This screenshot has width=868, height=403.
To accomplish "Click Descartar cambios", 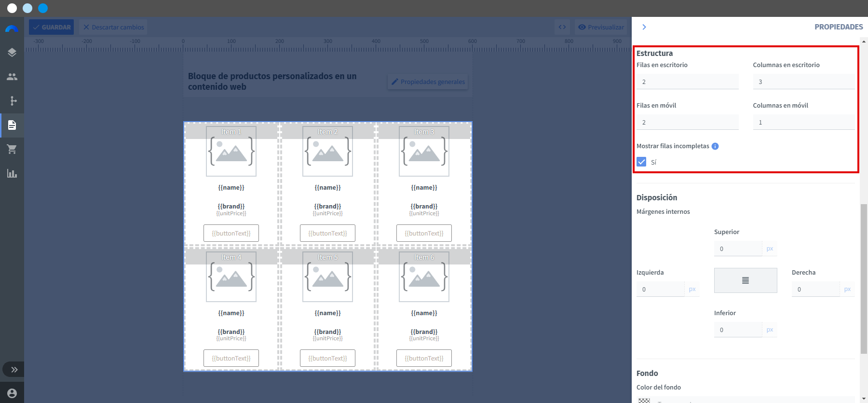I will click(113, 27).
